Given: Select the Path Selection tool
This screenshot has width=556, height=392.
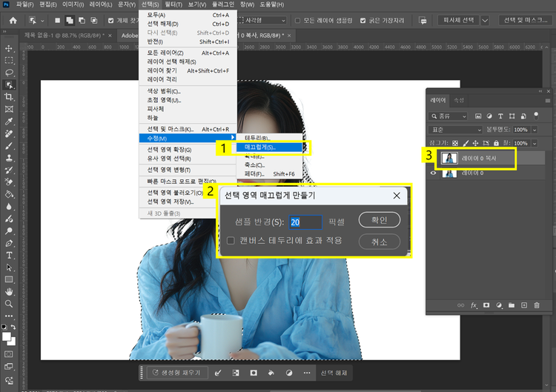Looking at the screenshot, I should [9, 268].
